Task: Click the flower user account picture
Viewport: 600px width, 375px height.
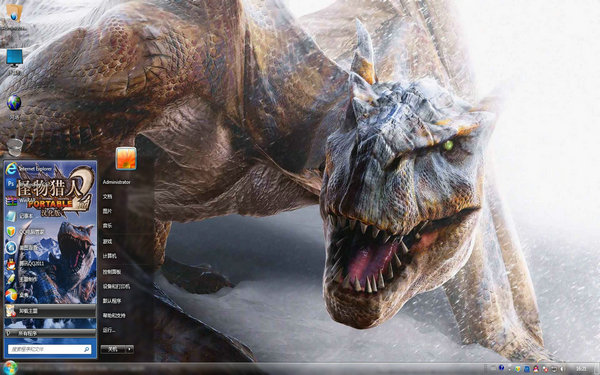Action: pos(126,158)
